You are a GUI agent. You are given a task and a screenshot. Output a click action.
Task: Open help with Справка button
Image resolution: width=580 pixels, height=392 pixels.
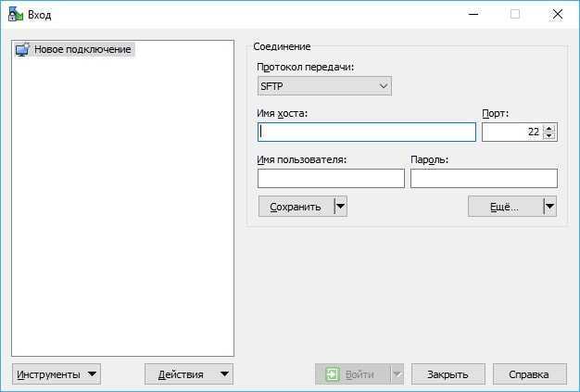(x=529, y=374)
